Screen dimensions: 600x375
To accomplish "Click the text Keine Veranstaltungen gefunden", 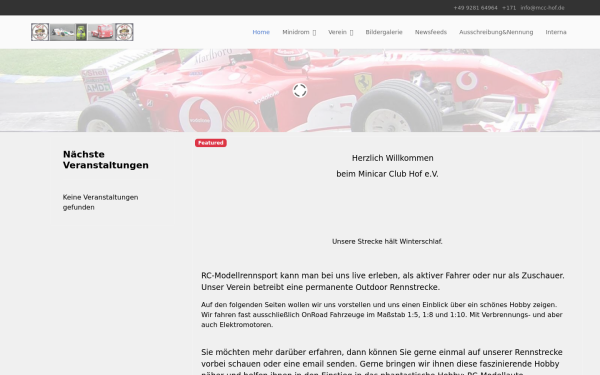I will tap(100, 202).
